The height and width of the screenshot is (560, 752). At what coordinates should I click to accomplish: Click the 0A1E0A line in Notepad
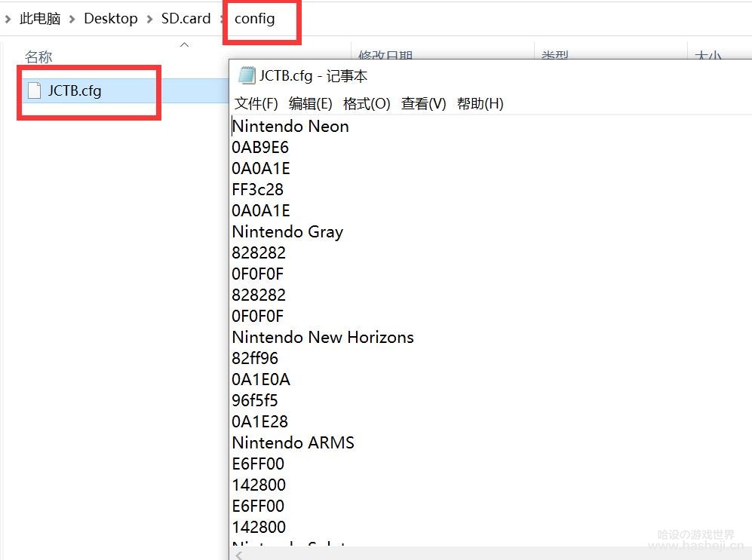pyautogui.click(x=261, y=379)
